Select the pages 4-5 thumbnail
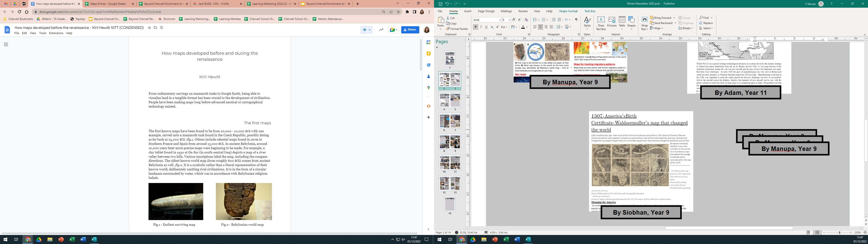Image resolution: width=868 pixels, height=244 pixels. tap(450, 101)
